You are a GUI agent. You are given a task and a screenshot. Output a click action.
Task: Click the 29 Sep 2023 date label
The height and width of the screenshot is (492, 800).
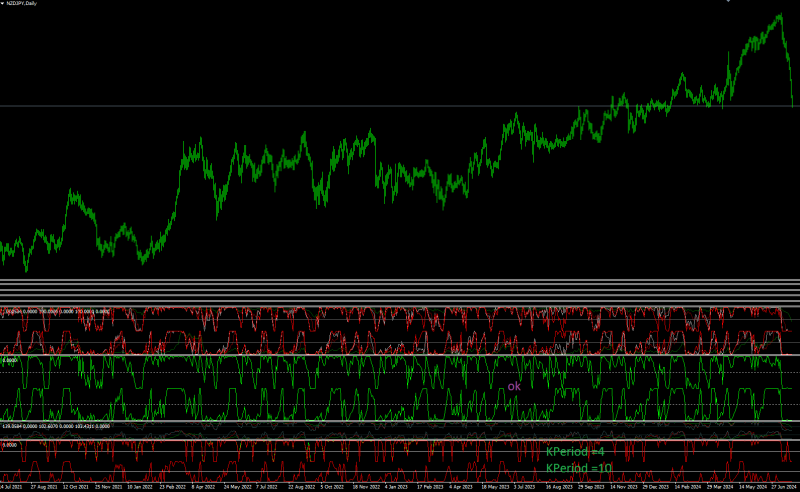tap(591, 487)
